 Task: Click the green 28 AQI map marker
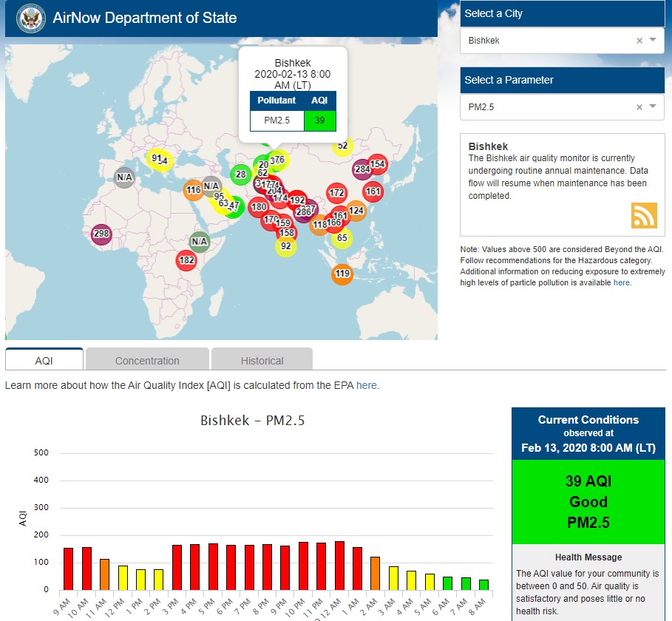pyautogui.click(x=240, y=175)
